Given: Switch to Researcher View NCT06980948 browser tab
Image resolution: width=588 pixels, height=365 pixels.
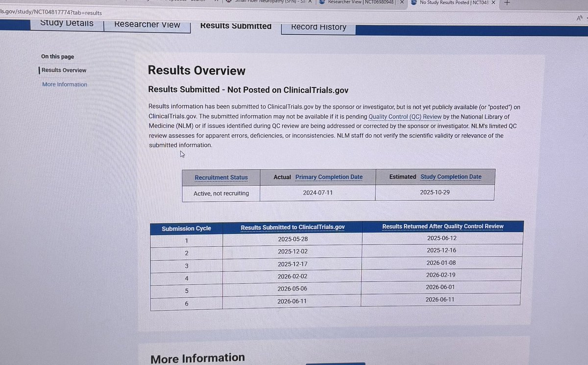Looking at the screenshot, I should pyautogui.click(x=362, y=2).
